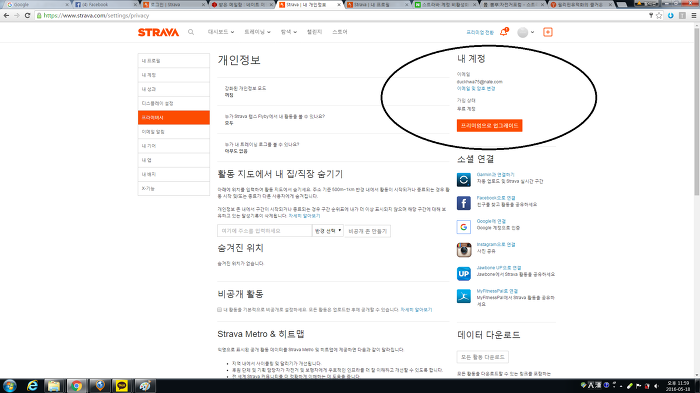Image resolution: width=700 pixels, height=393 pixels.
Task: Open File Explorer folder on taskbar
Action: point(54,385)
